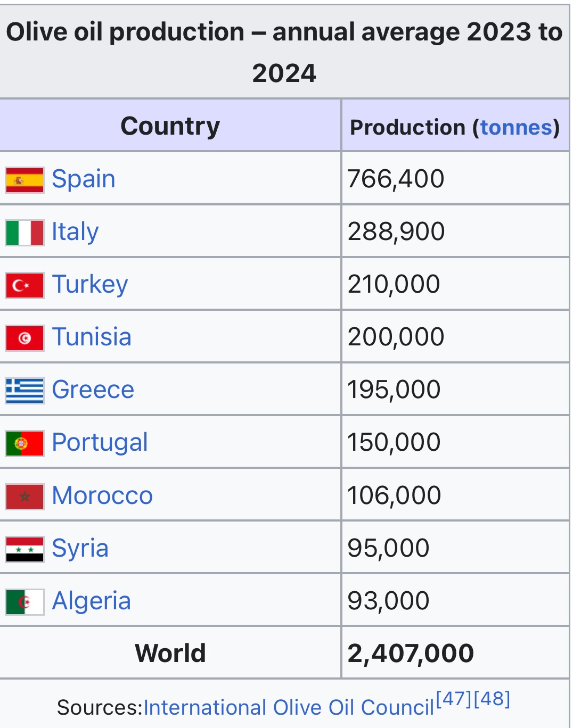Click the Italy flag icon
Viewport: 573px width, 728px height.
click(24, 233)
